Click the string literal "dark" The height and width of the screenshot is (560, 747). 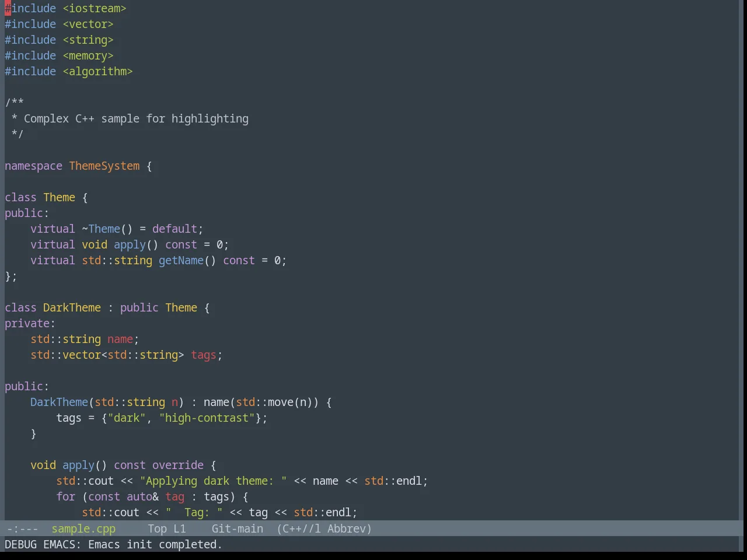[x=127, y=418]
